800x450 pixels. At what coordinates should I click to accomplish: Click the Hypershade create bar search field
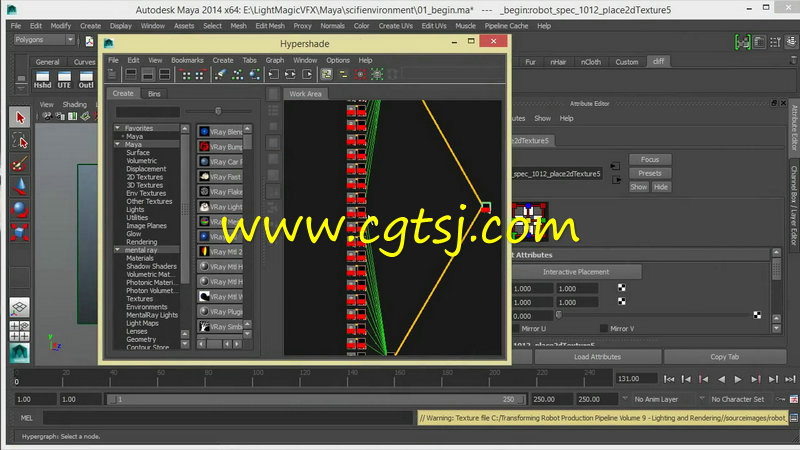point(147,112)
